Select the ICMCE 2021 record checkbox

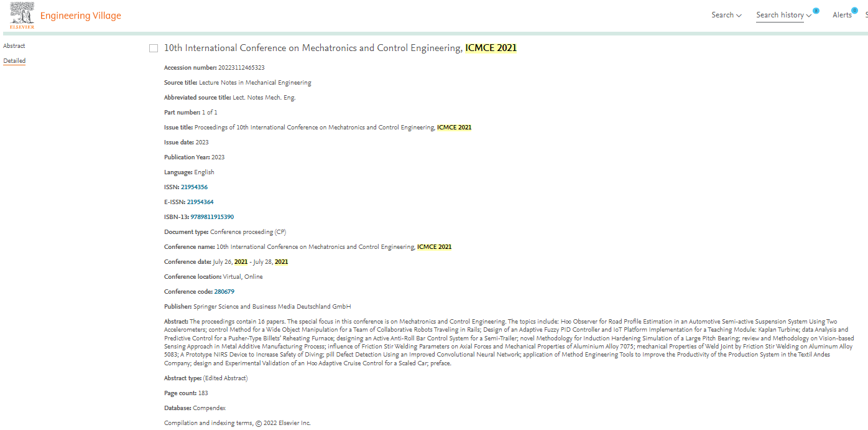click(154, 49)
